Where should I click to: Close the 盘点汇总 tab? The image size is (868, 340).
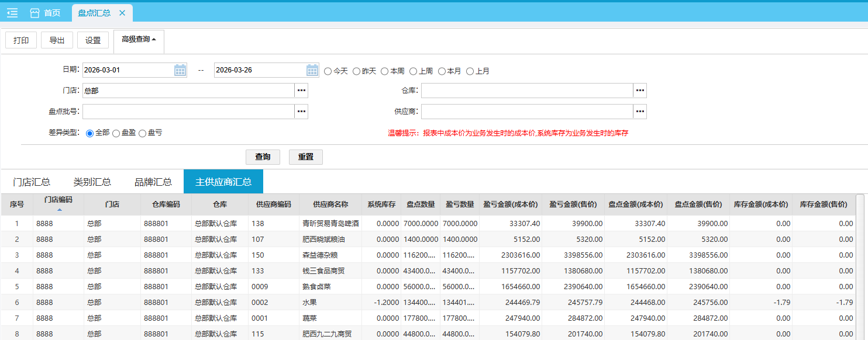(x=122, y=13)
